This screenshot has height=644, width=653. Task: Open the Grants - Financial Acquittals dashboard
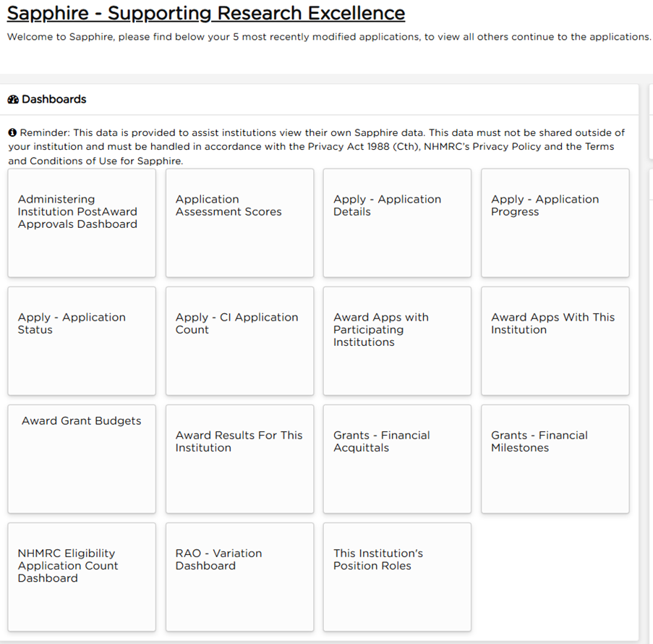(x=397, y=458)
